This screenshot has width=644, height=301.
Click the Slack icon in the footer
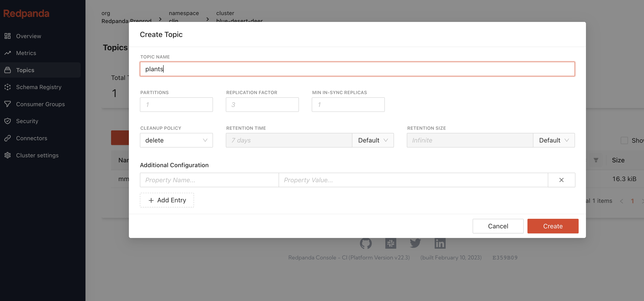[x=391, y=243]
